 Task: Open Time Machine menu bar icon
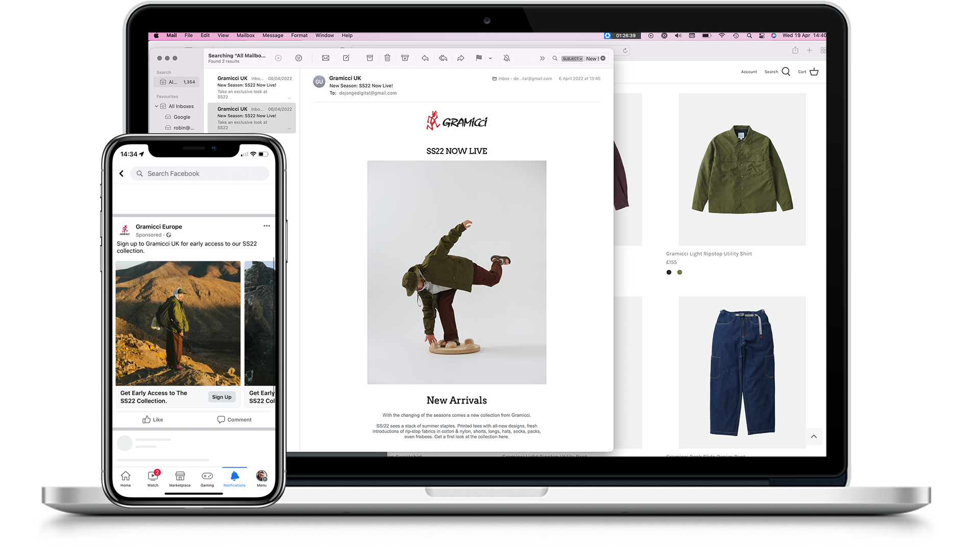736,36
